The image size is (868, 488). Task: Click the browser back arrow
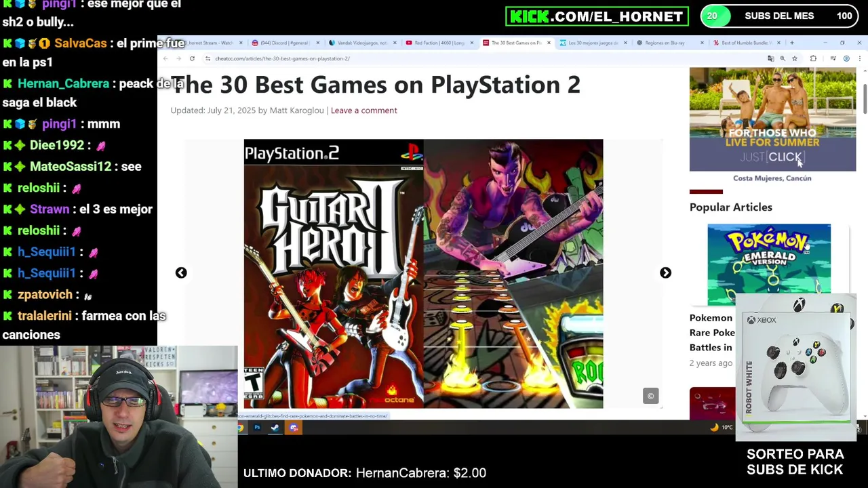165,59
